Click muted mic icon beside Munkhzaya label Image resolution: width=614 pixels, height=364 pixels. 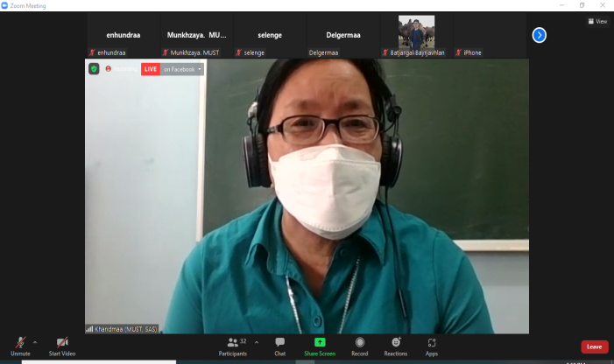(166, 52)
